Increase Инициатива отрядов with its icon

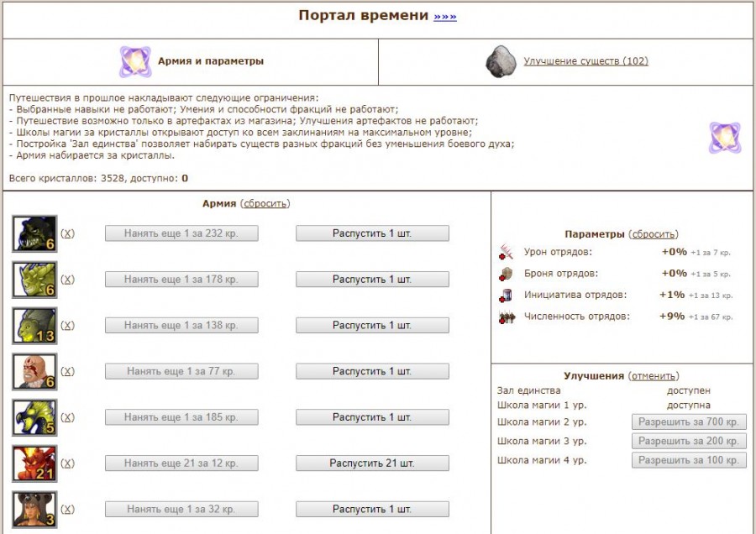(x=507, y=295)
